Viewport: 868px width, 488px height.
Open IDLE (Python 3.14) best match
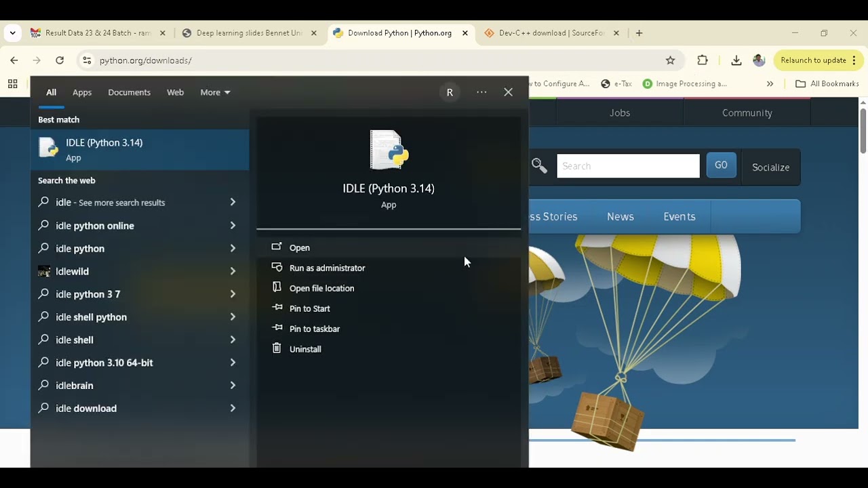(140, 150)
